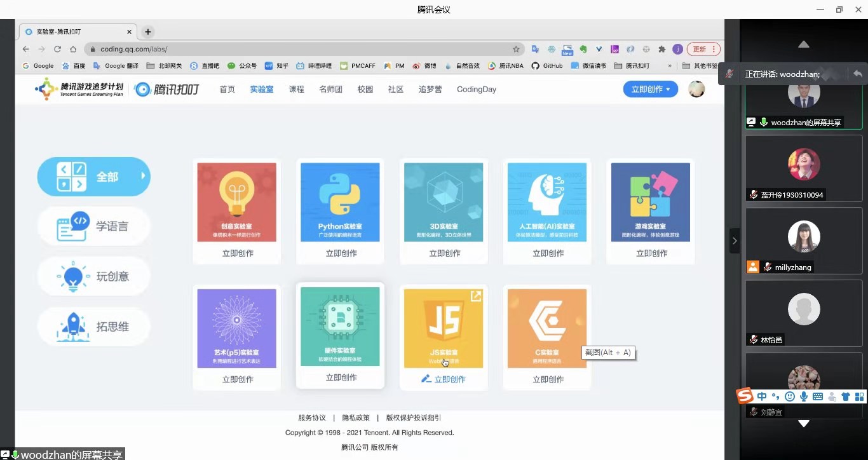Go to browser home page icon
868x460 pixels.
pos(73,49)
